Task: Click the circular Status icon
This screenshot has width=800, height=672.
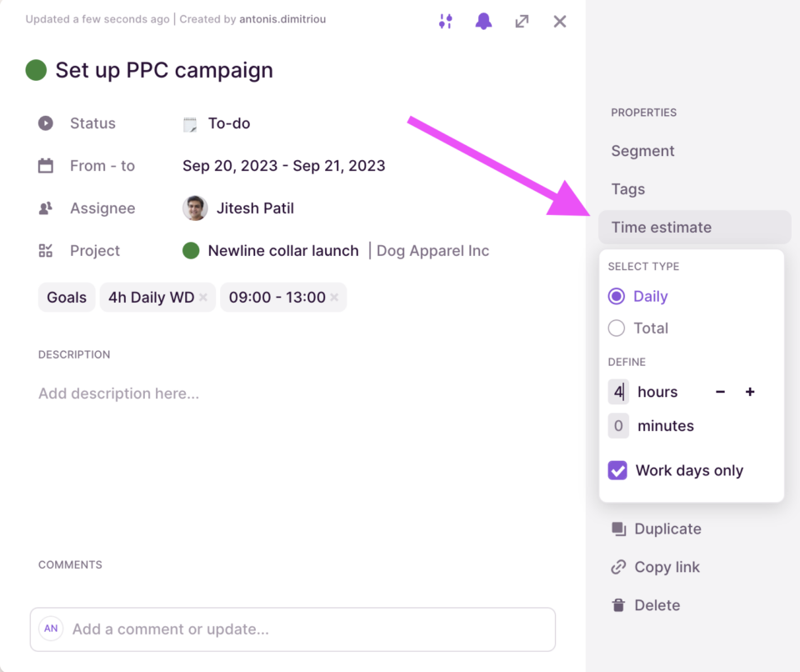Action: coord(44,123)
